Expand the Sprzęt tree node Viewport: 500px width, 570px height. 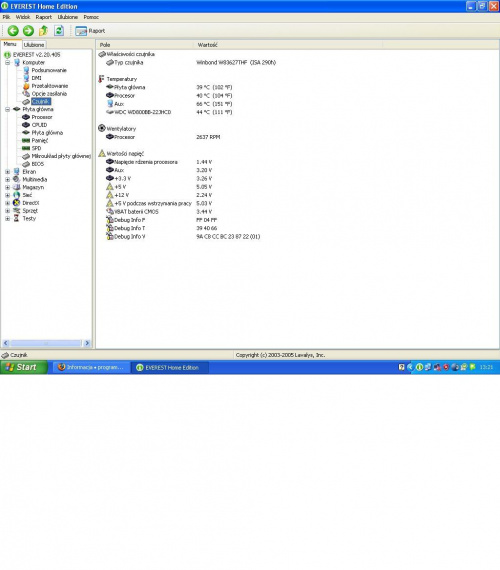tap(7, 210)
